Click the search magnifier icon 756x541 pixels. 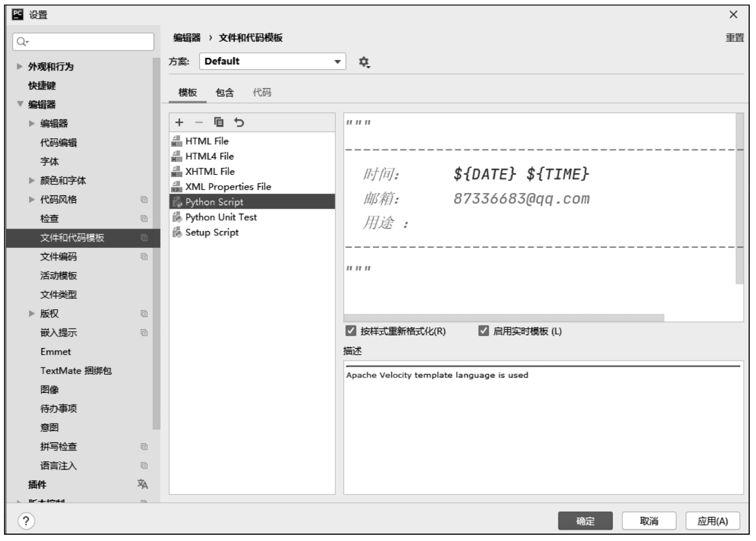click(x=22, y=42)
